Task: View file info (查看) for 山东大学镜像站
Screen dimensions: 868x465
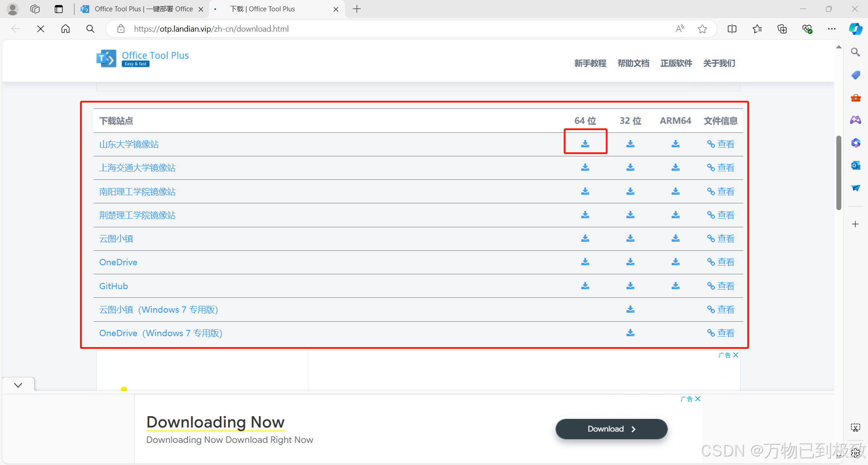Action: (721, 144)
